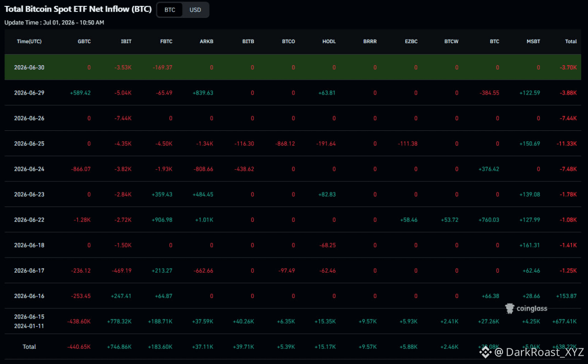Switch the unit toggle to BTC
This screenshot has width=588, height=364.
pos(170,10)
